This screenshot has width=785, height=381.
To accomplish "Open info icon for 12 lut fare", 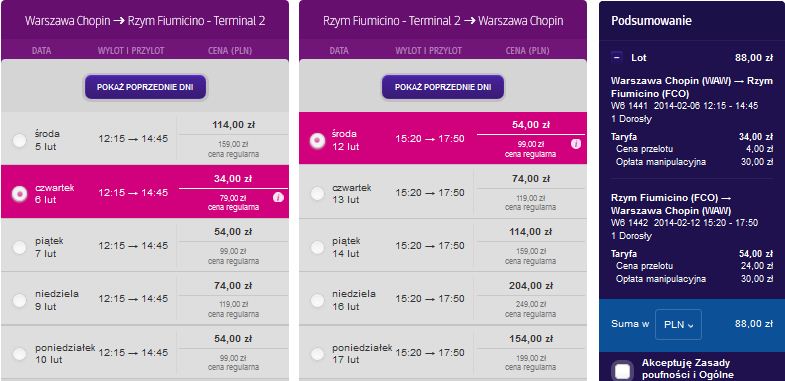I will [x=576, y=144].
